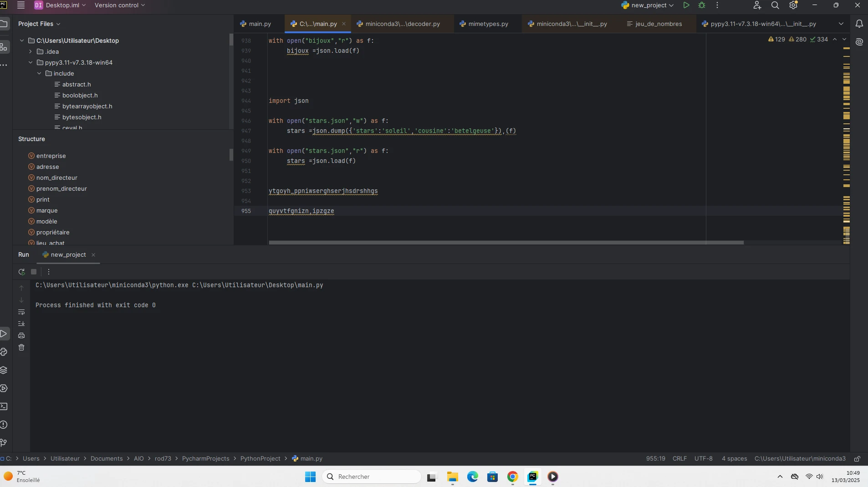Viewport: 868px width, 487px height.
Task: Collapse the pypy3.11-v7.3.18-win64 folder
Action: [31, 62]
